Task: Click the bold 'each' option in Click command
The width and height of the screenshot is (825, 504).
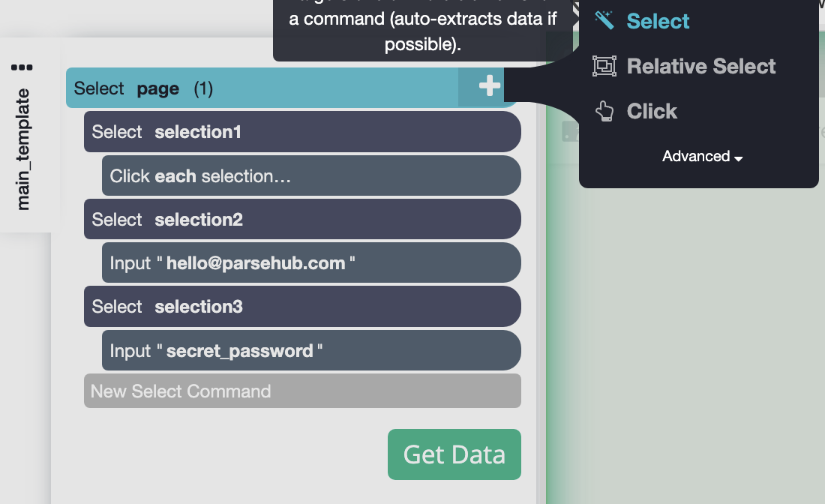Action: pos(175,176)
